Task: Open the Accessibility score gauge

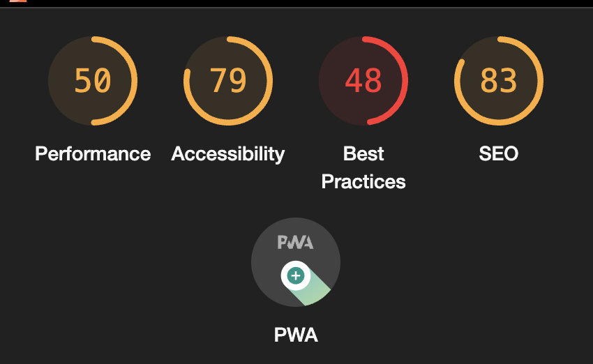Action: pos(228,80)
